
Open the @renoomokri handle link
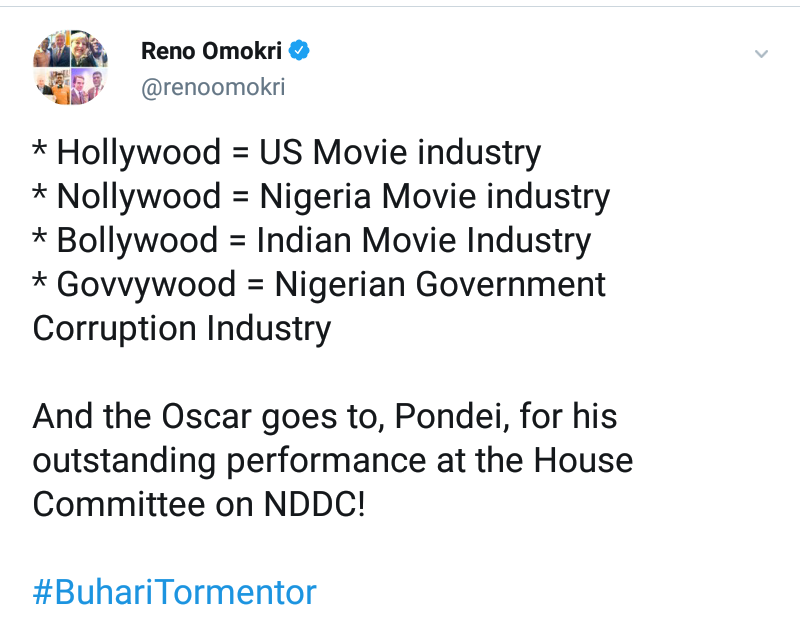pyautogui.click(x=213, y=87)
